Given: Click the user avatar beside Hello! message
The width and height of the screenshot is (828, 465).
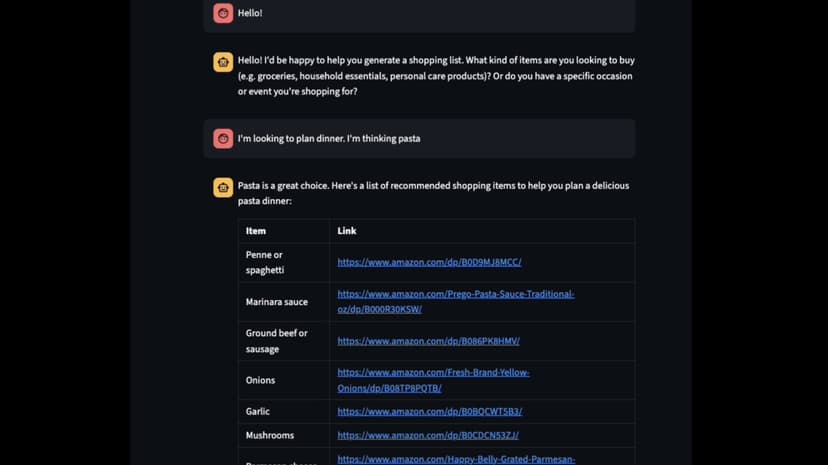Looking at the screenshot, I should tap(223, 13).
